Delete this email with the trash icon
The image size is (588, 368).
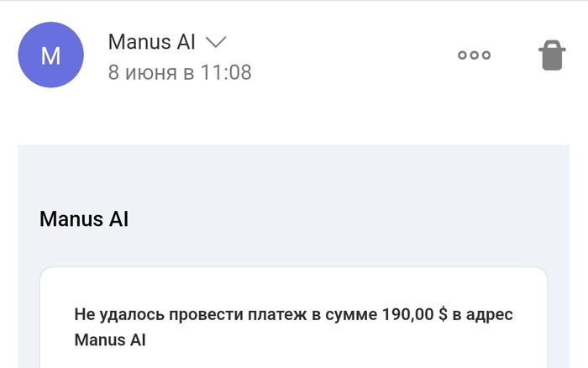(551, 55)
